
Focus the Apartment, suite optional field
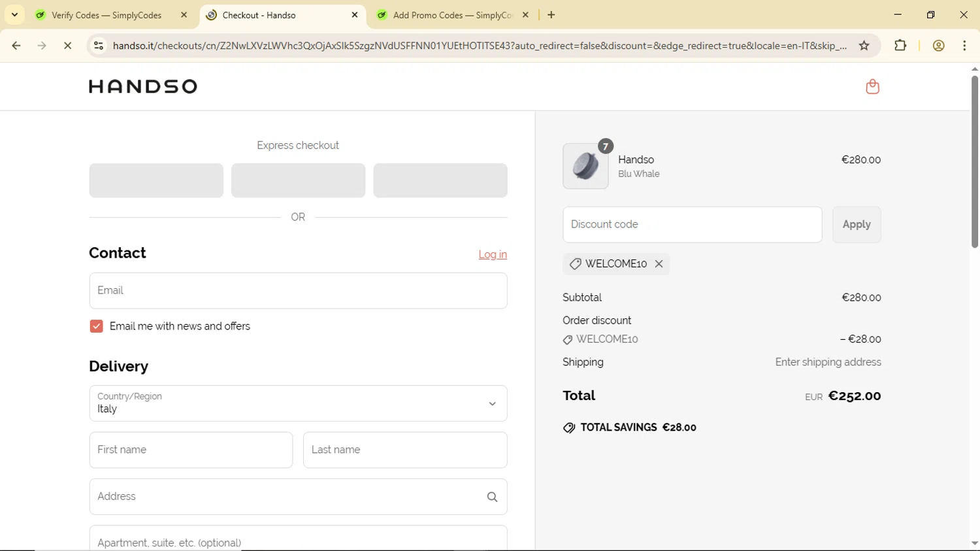coord(298,539)
